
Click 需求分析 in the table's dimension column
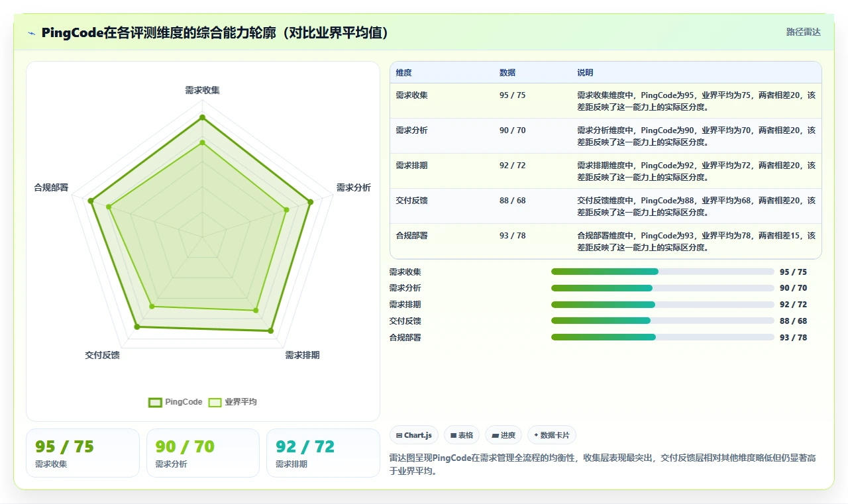point(411,130)
